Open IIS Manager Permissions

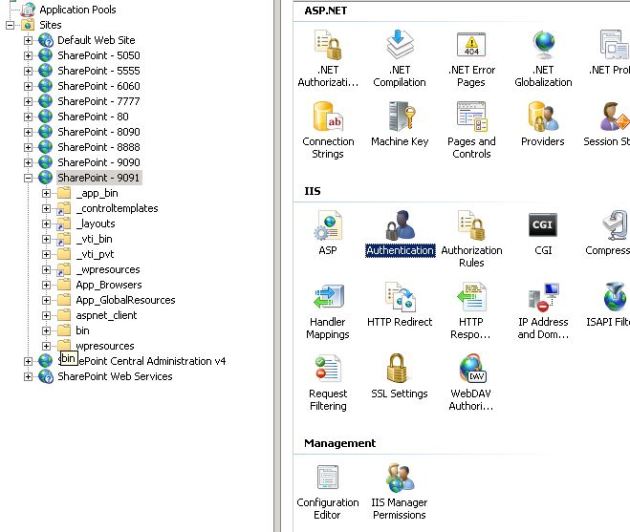(x=399, y=492)
